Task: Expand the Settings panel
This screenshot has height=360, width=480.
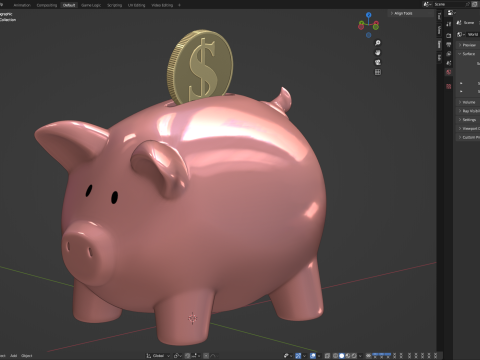Action: click(x=468, y=120)
